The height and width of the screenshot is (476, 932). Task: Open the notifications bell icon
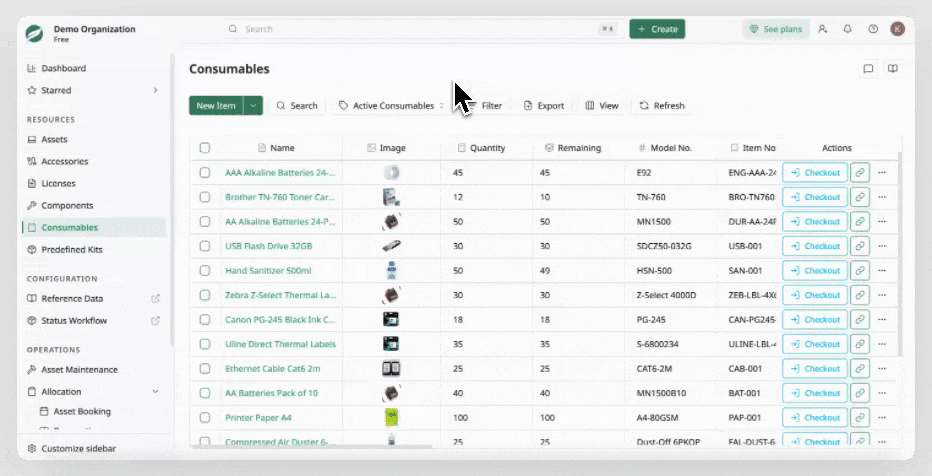[848, 29]
